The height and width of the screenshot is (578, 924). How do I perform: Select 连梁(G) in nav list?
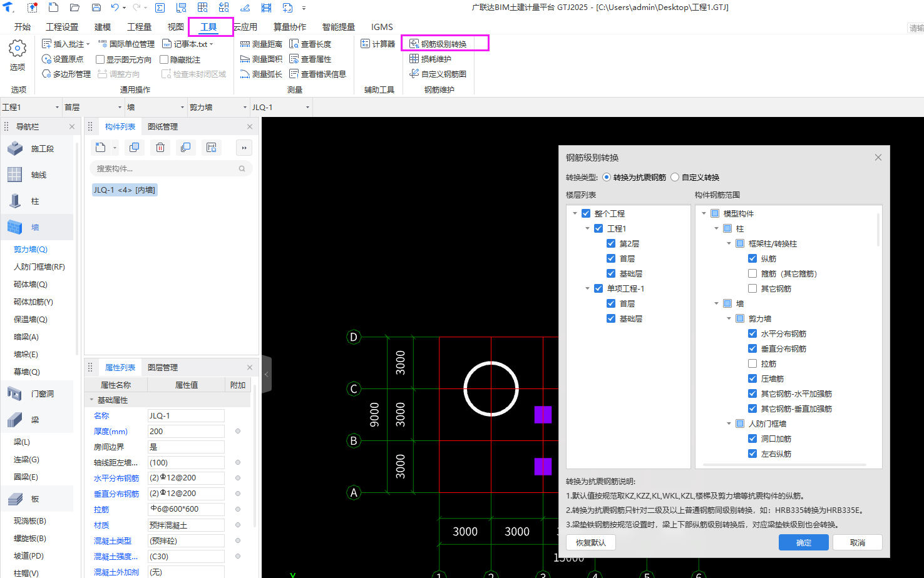[x=26, y=459]
